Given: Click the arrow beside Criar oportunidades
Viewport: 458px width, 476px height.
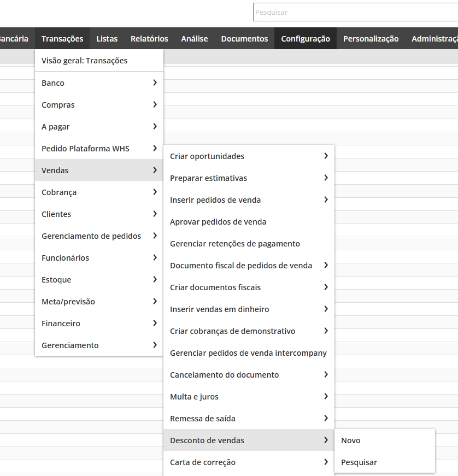Looking at the screenshot, I should pos(326,156).
